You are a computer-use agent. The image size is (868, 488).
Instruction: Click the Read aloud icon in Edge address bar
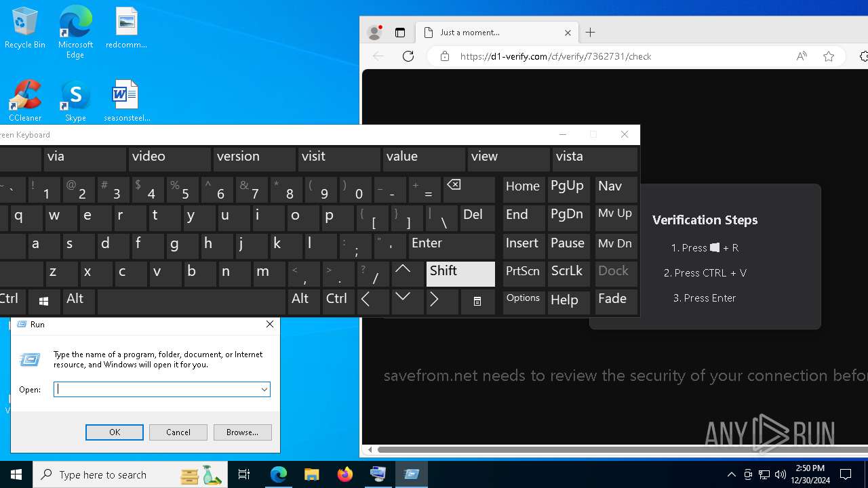(802, 56)
